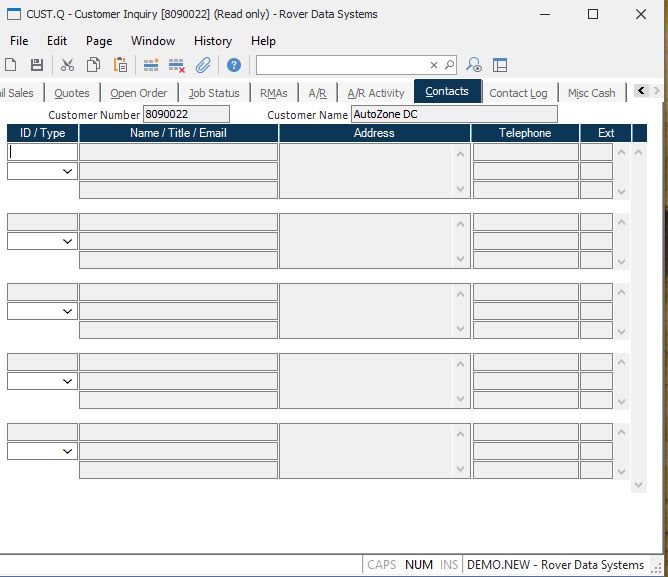The image size is (668, 577).
Task: Open the Window menu
Action: point(152,41)
